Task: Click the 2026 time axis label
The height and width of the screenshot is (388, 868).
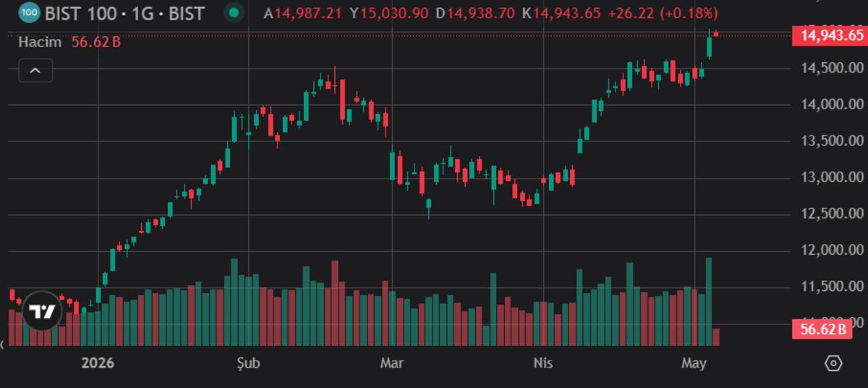Action: coord(98,362)
